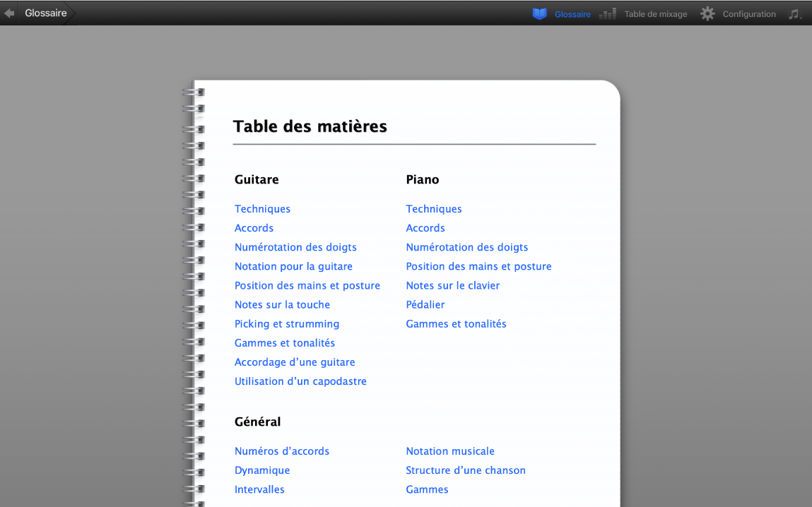Screen dimensions: 812x507
Task: Open Picking et strumming entry
Action: tap(287, 323)
